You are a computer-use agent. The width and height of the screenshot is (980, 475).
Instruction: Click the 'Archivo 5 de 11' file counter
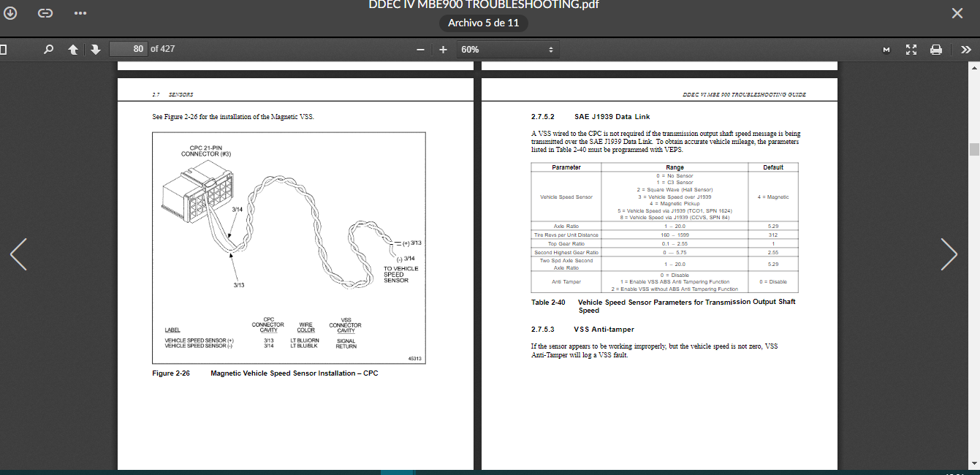pyautogui.click(x=483, y=23)
